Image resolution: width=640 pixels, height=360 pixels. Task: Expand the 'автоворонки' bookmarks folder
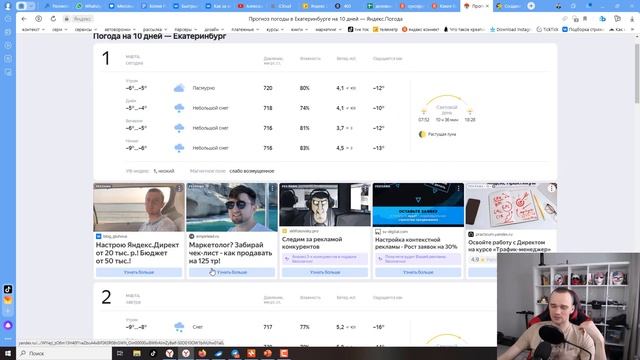point(120,29)
